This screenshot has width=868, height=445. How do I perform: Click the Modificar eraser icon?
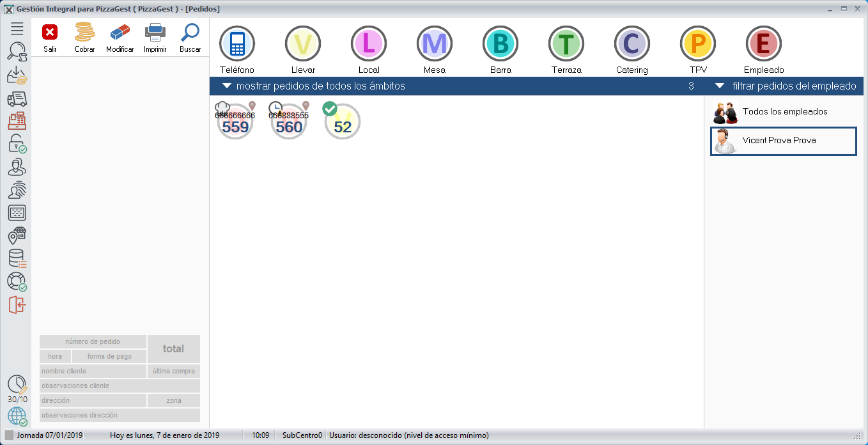pos(120,33)
